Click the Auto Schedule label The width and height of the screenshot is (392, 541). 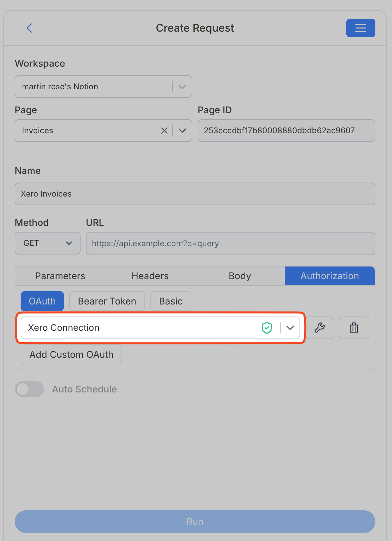85,389
